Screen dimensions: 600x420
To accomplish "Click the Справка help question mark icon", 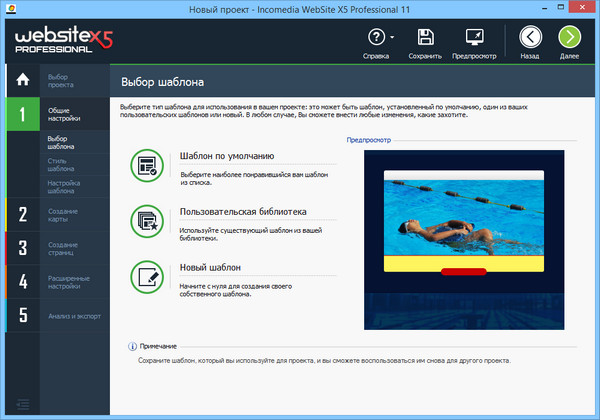I will click(377, 38).
